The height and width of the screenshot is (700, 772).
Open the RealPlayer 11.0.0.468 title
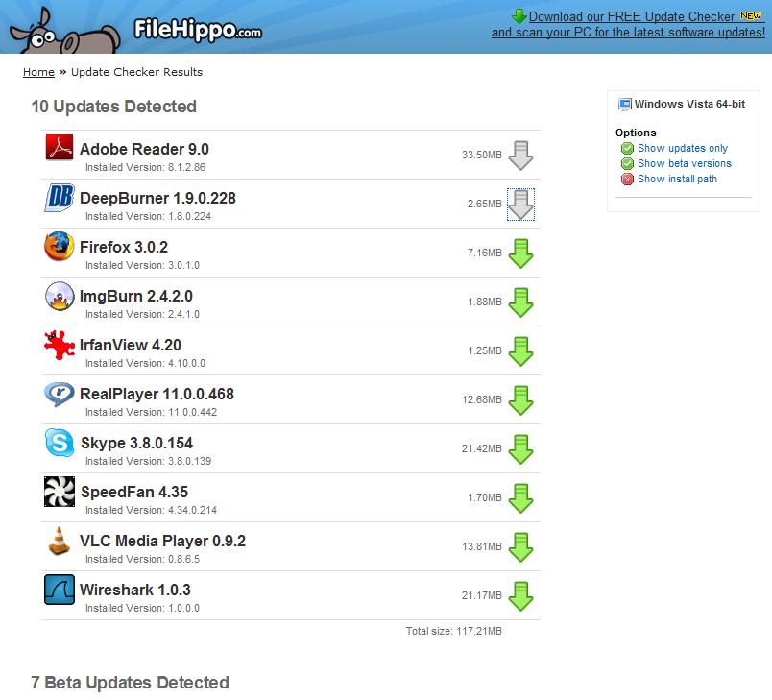tap(157, 395)
